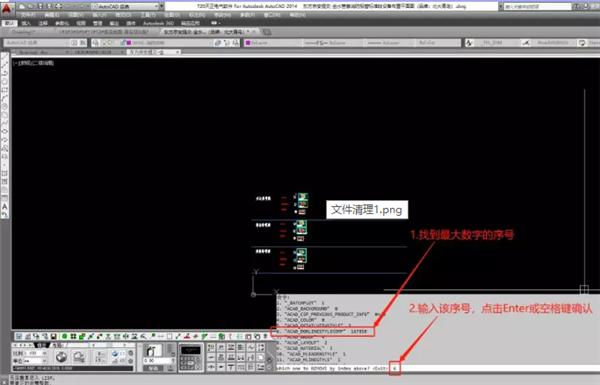
Task: Open the 工具(T) menu
Action: [148, 15]
